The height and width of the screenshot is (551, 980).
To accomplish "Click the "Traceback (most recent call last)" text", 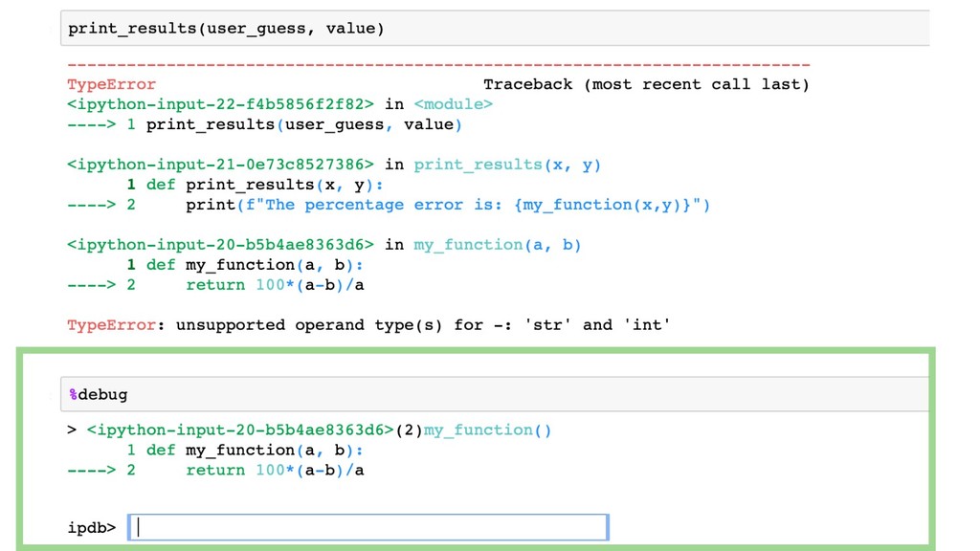I will point(646,84).
